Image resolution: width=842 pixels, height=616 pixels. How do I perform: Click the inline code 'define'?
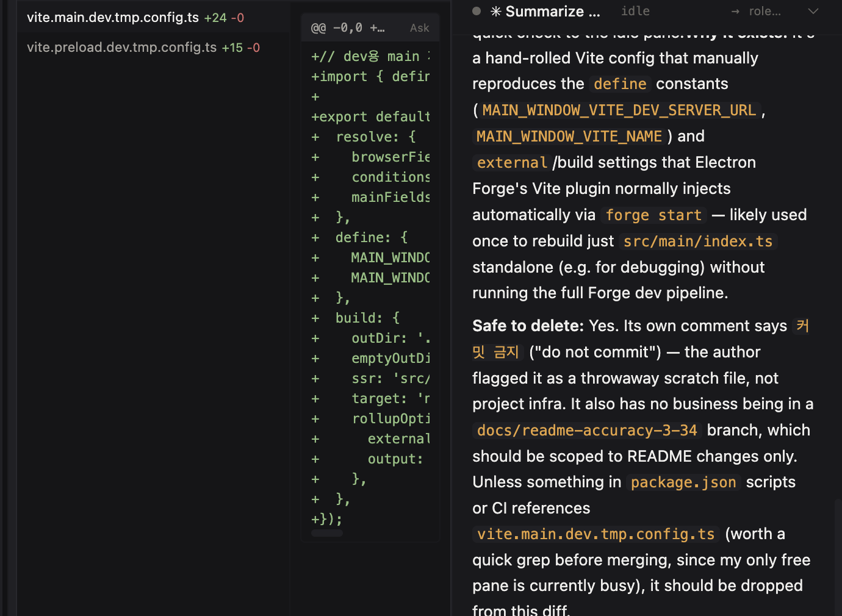coord(620,84)
